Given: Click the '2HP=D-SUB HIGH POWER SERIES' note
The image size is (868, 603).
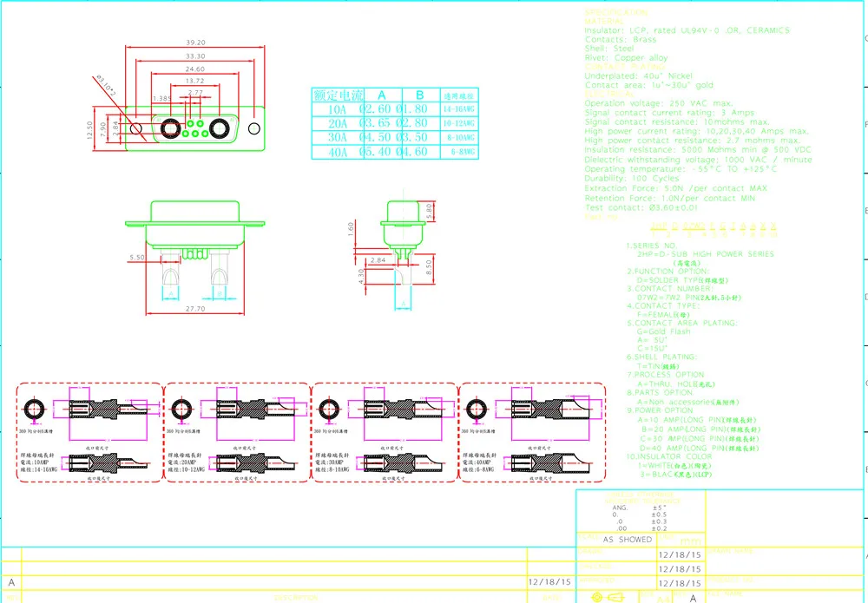Looking at the screenshot, I should pyautogui.click(x=706, y=254).
